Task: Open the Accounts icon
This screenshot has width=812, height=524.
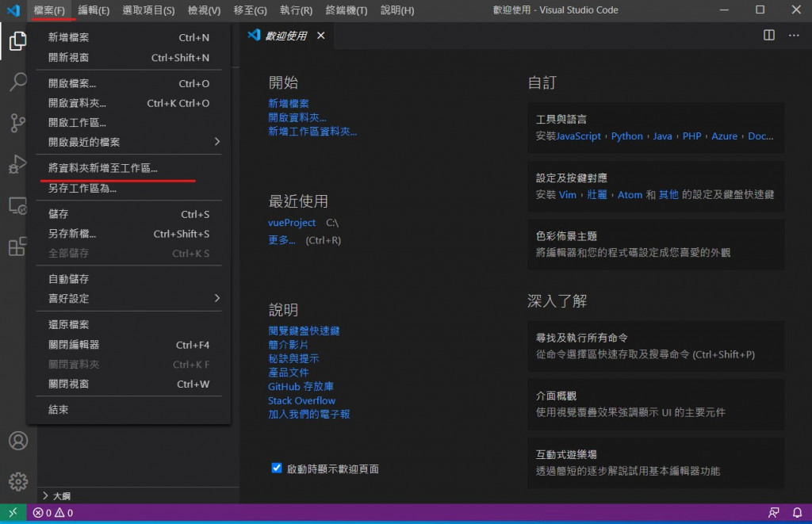Action: click(x=18, y=441)
